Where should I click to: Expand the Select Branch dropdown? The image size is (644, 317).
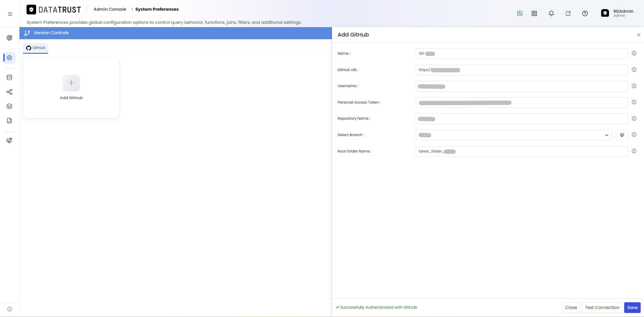(x=514, y=135)
